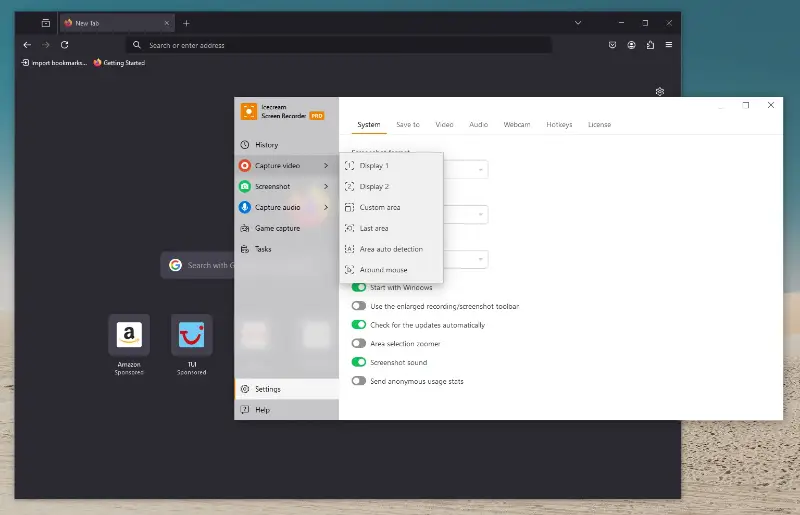
Task: Expand the Capture audio submenu chevron
Action: click(326, 207)
